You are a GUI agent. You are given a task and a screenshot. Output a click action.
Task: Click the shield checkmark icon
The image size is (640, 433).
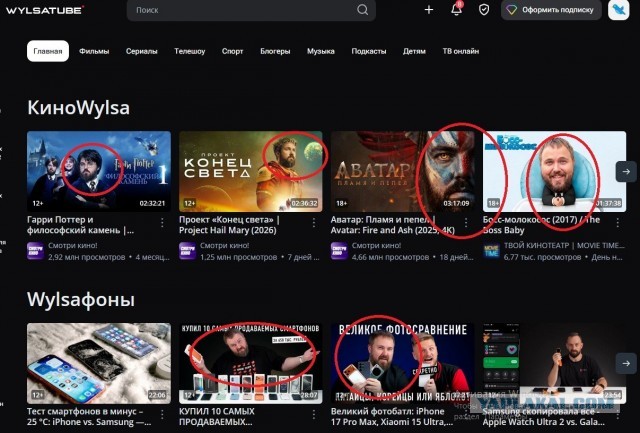[484, 10]
